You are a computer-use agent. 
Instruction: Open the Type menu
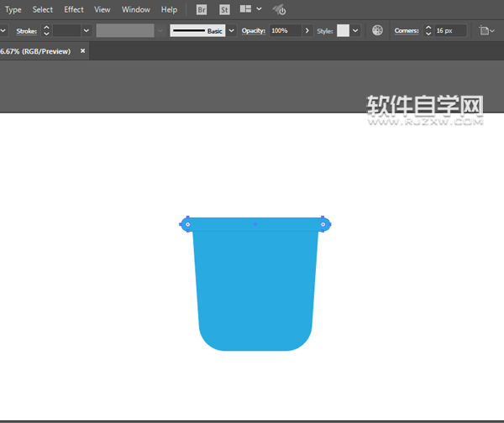(13, 10)
